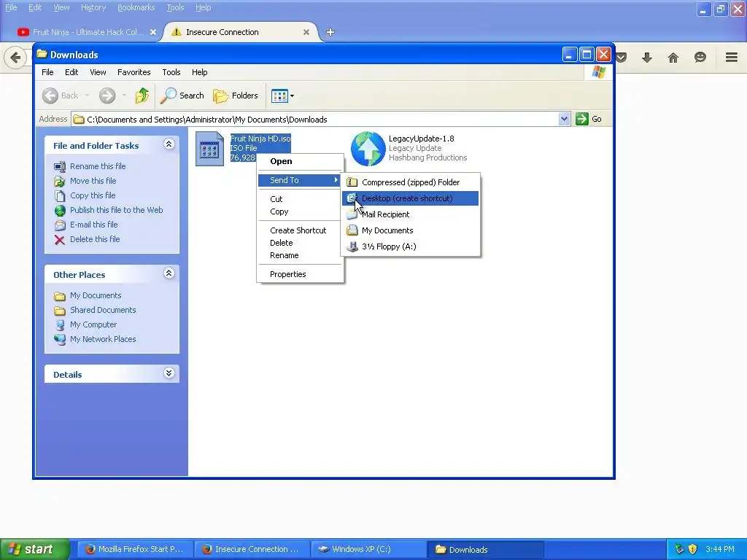Toggle the Folders pane button

(236, 96)
